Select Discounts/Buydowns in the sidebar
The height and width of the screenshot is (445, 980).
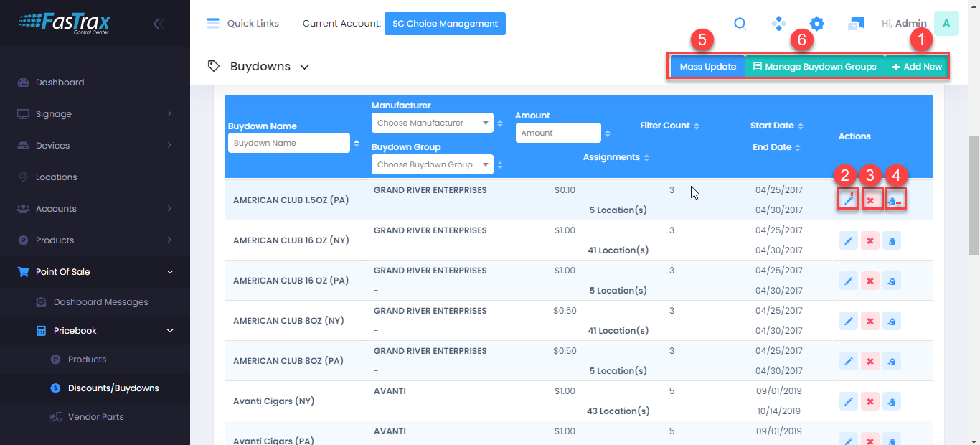(x=95, y=388)
